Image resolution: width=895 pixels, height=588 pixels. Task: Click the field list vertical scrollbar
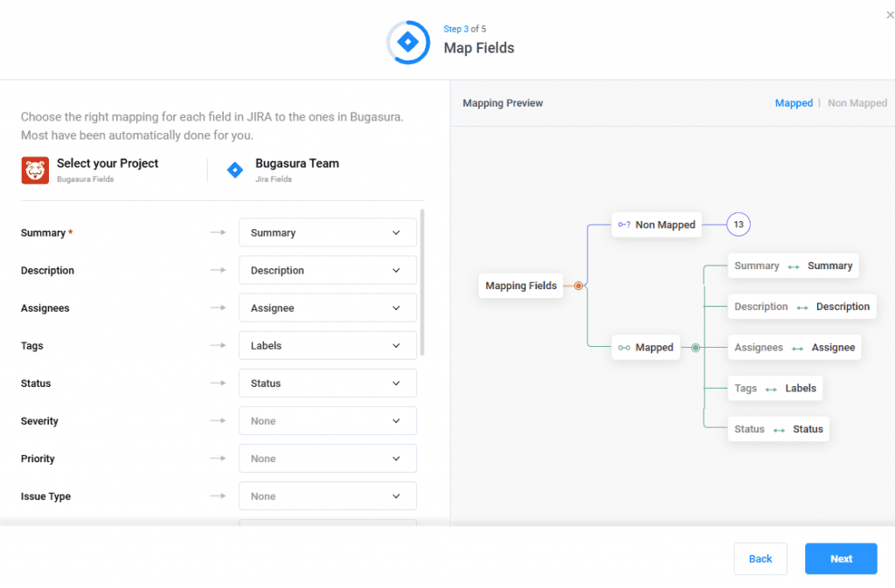(423, 281)
